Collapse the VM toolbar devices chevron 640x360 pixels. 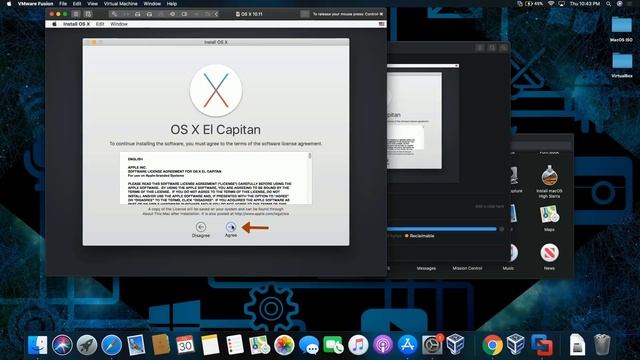216,14
